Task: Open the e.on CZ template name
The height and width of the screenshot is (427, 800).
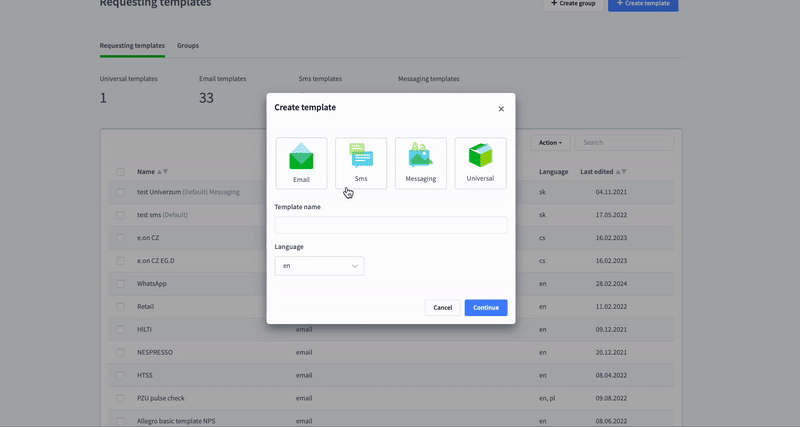Action: pos(148,238)
